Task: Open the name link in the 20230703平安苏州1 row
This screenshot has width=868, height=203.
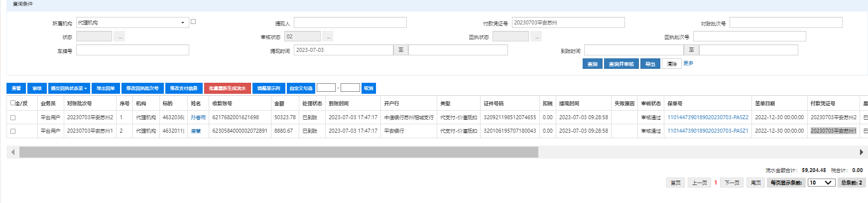Action: point(196,131)
